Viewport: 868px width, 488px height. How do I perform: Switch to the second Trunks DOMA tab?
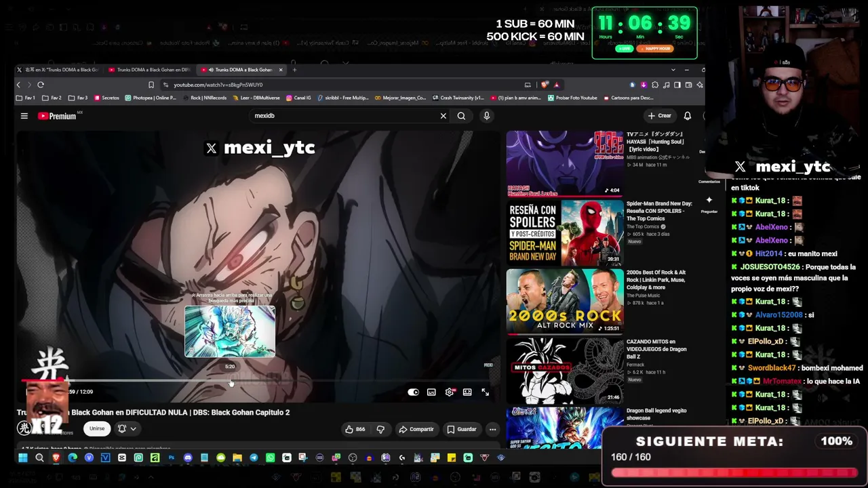(149, 70)
